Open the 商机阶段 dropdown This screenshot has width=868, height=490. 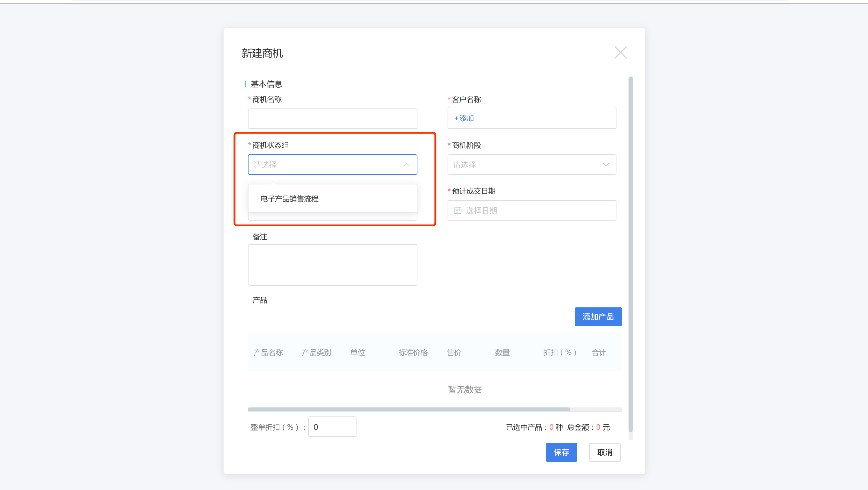[532, 165]
